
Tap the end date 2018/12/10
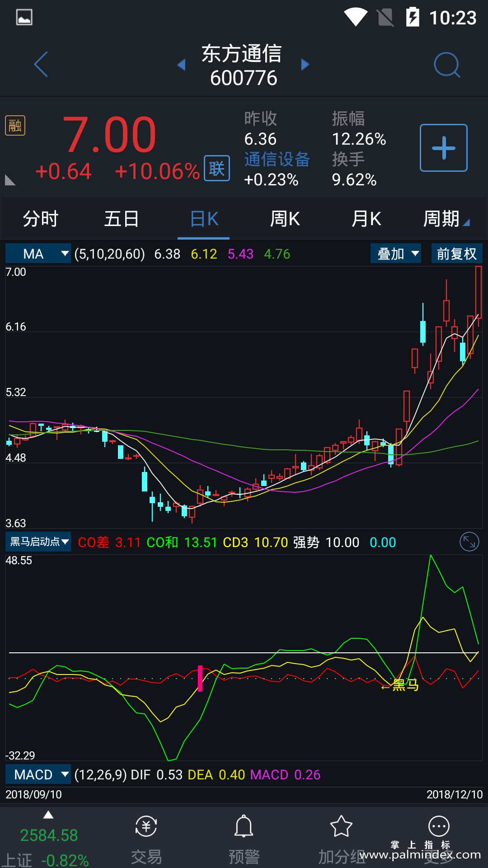pos(455,794)
